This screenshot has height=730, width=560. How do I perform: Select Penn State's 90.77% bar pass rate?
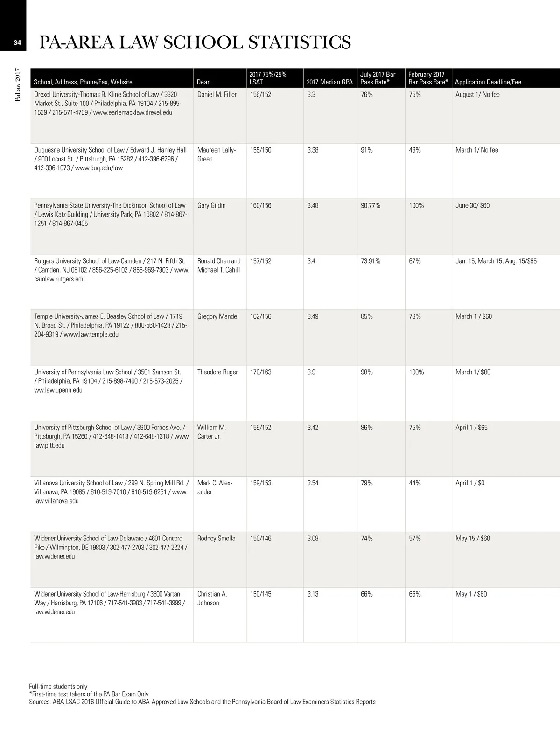point(371,206)
